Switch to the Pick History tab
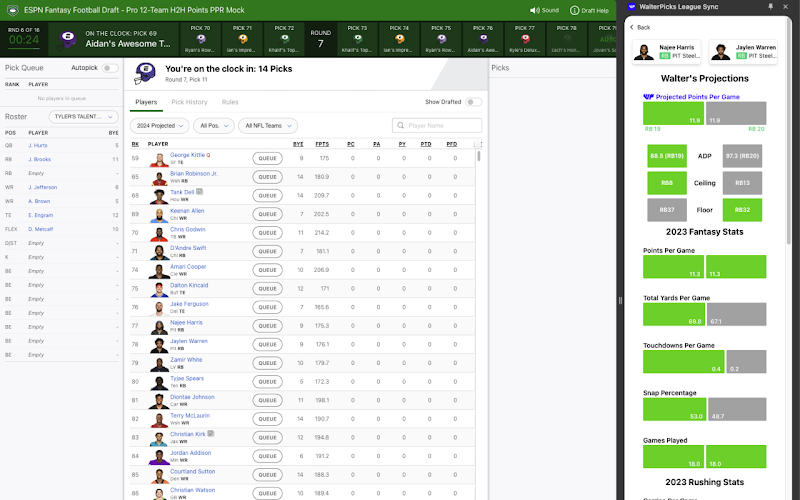Screen dimensions: 800x500 coord(189,102)
